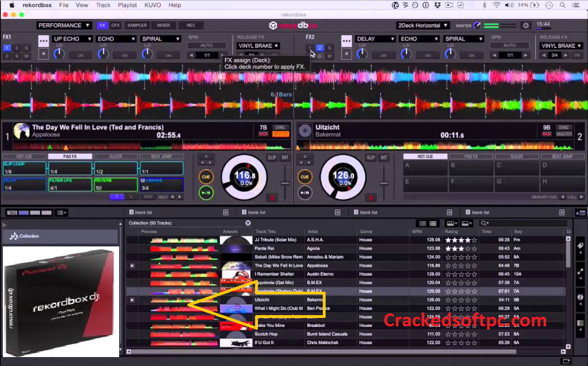
Task: Open the info icon on right sidebar
Action: point(580,297)
